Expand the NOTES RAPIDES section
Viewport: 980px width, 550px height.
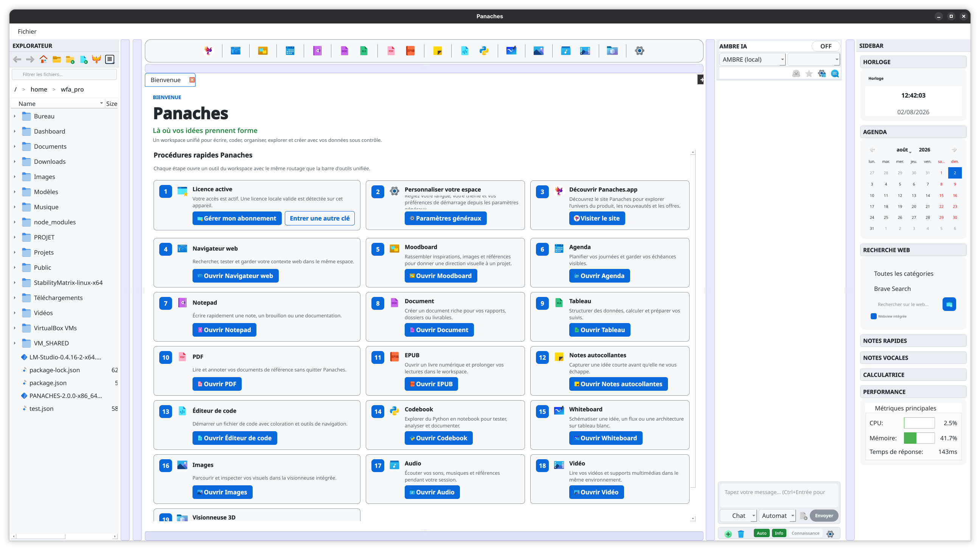(x=913, y=341)
